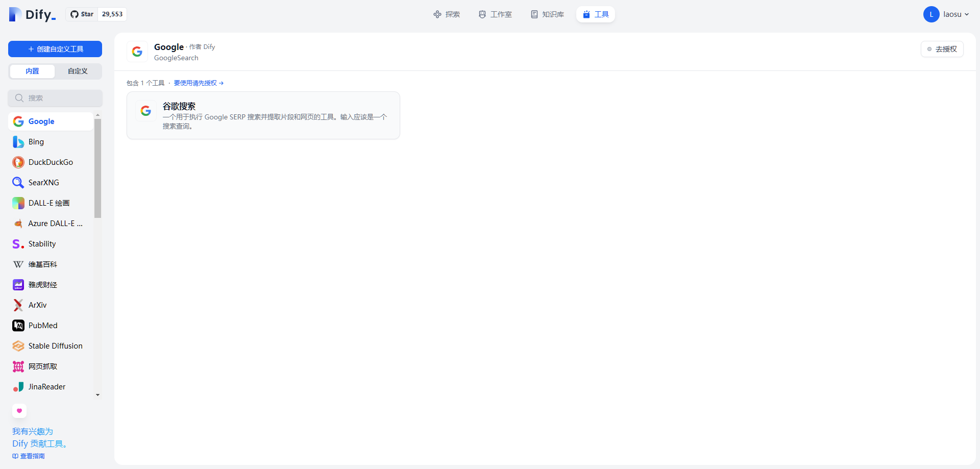Click the laosu avatar circle
The image size is (980, 469).
coord(932,14)
